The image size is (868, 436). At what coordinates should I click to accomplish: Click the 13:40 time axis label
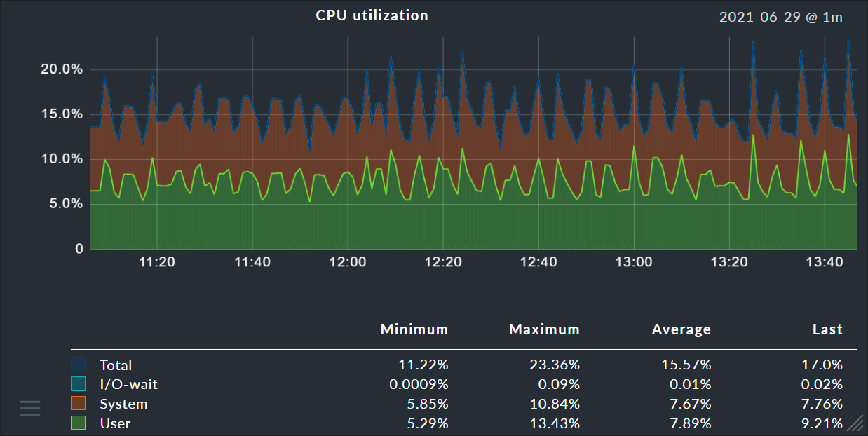click(x=824, y=261)
